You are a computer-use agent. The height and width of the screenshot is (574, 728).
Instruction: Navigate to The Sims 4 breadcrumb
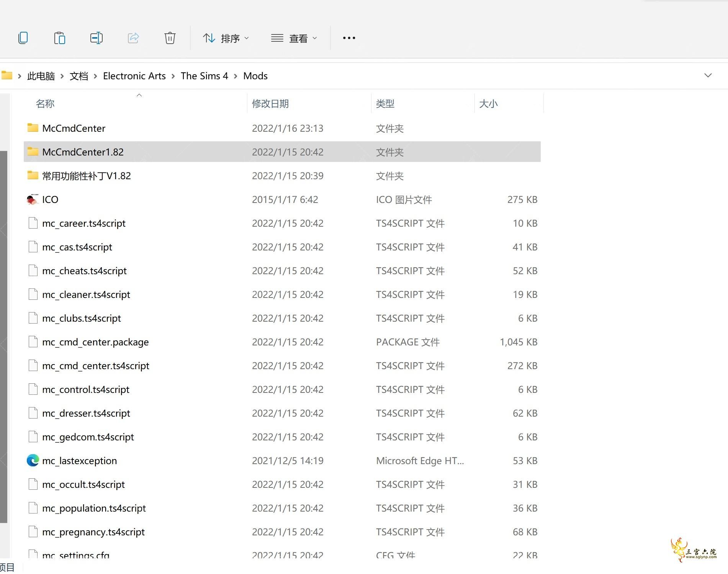[x=204, y=76]
